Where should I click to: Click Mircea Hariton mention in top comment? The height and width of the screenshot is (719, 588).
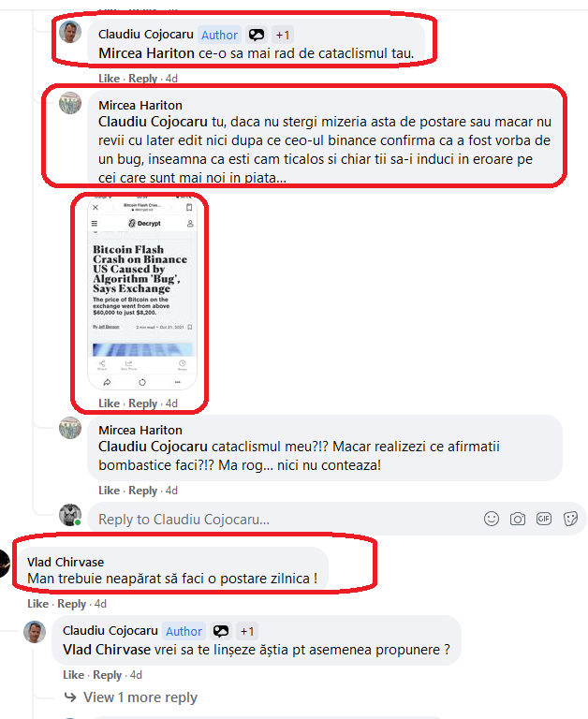(x=146, y=53)
